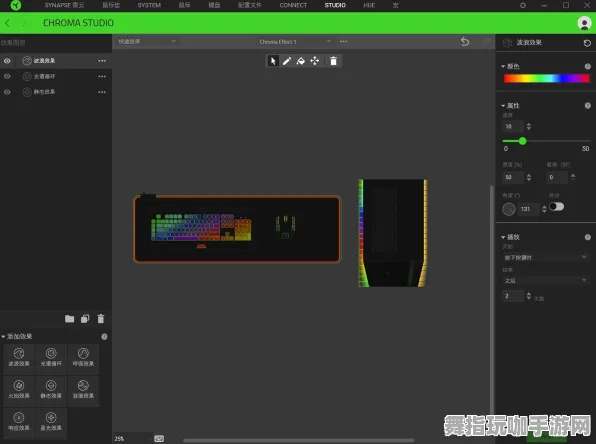
Task: Open help for the Playback (播放) section
Action: click(x=588, y=237)
